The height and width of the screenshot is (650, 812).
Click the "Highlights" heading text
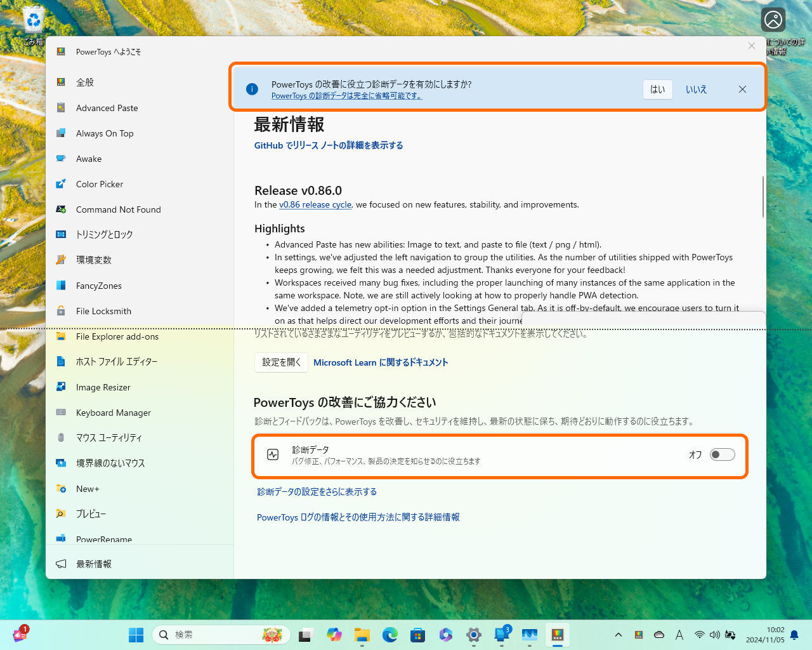coord(280,229)
